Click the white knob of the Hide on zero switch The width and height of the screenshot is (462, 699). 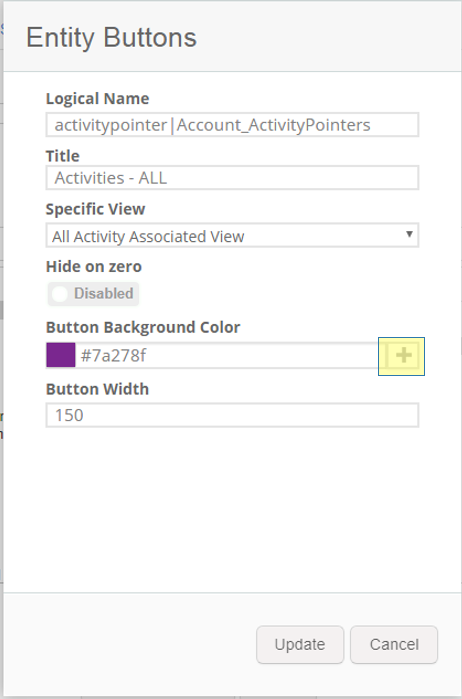click(60, 294)
